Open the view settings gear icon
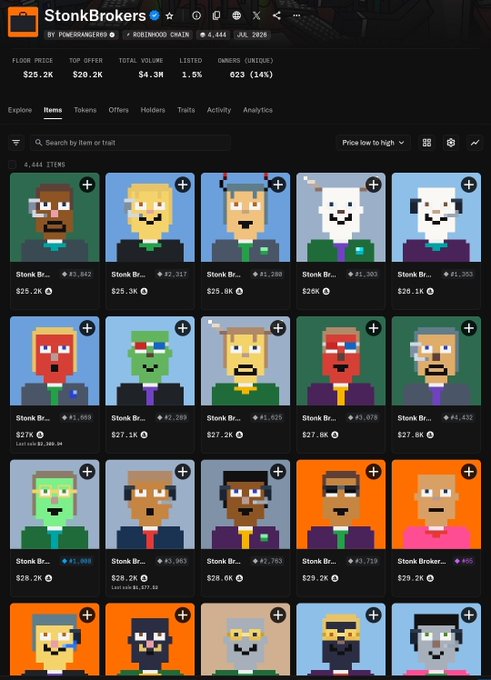 tap(451, 143)
